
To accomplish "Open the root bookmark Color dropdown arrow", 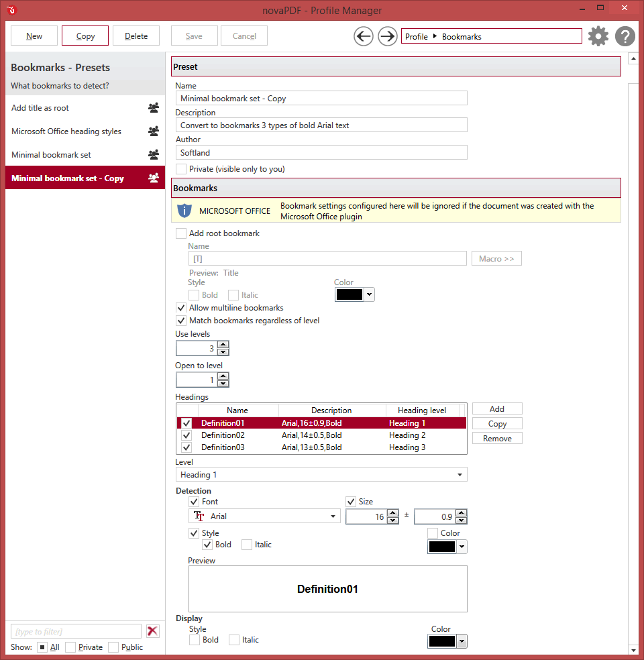I will pos(369,294).
